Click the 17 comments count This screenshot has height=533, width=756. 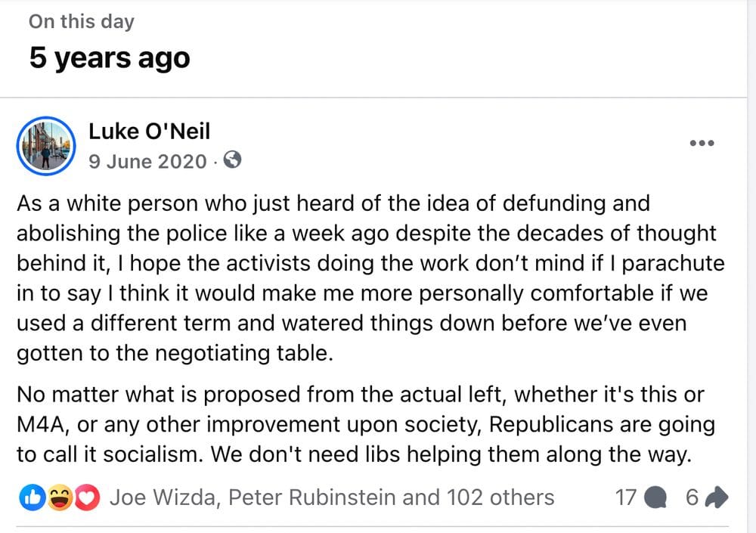(626, 497)
